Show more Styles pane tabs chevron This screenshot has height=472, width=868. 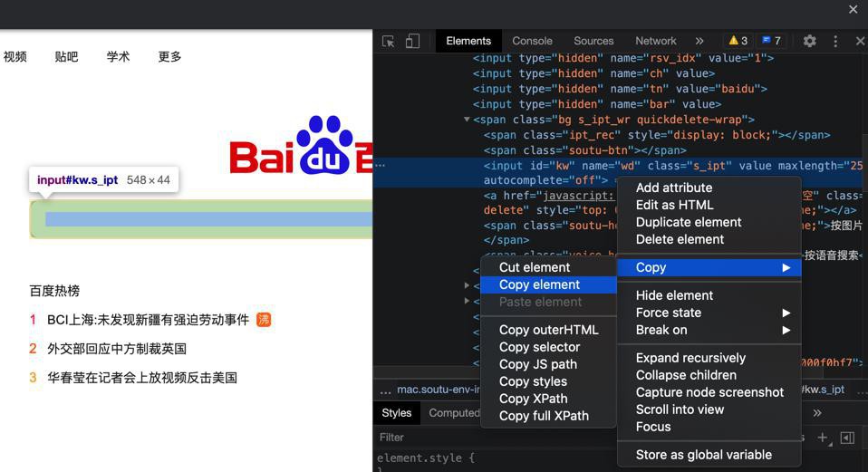click(x=817, y=413)
